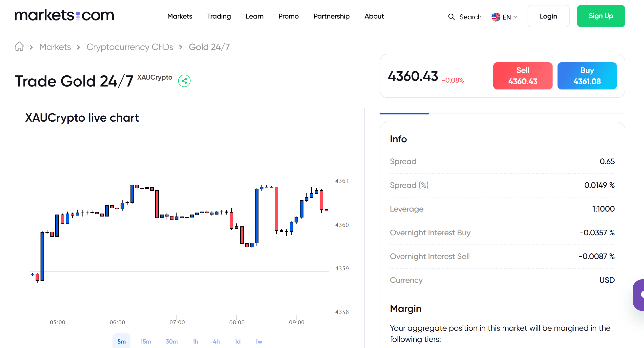644x348 pixels.
Task: Open the purple chat widget
Action: 639,295
